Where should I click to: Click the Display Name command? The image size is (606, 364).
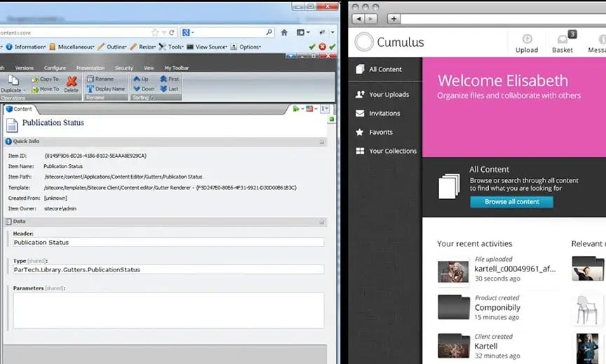106,89
